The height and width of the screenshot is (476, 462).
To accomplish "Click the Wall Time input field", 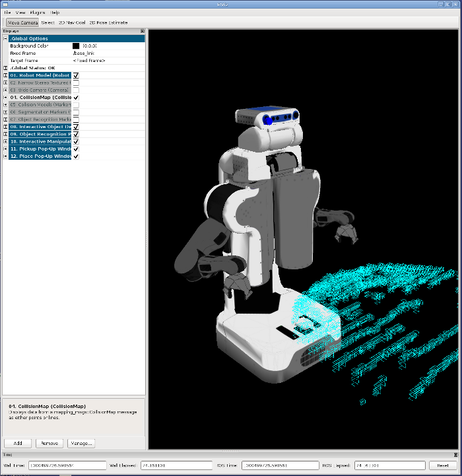I will [67, 465].
